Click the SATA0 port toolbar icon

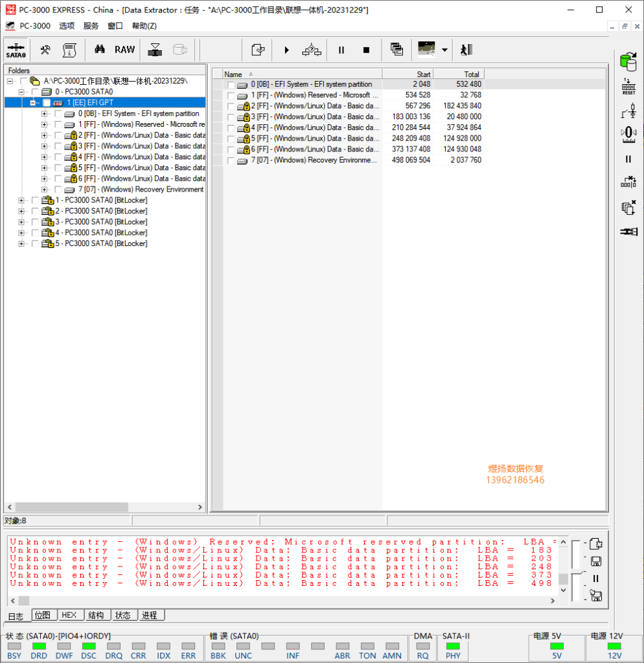tap(16, 50)
